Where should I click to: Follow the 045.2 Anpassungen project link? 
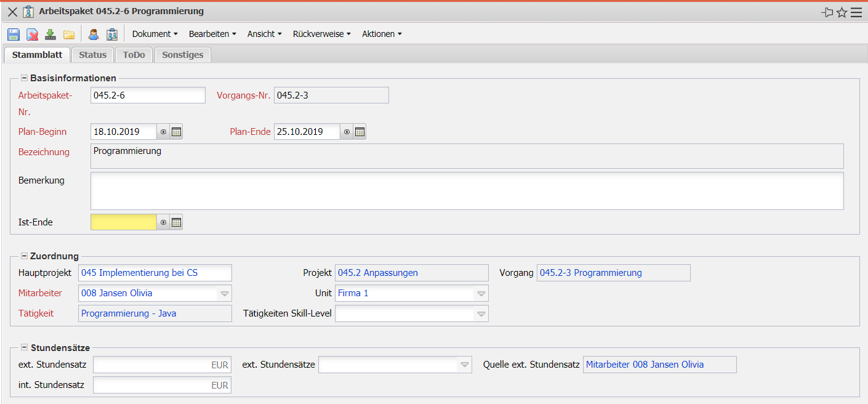click(x=378, y=273)
